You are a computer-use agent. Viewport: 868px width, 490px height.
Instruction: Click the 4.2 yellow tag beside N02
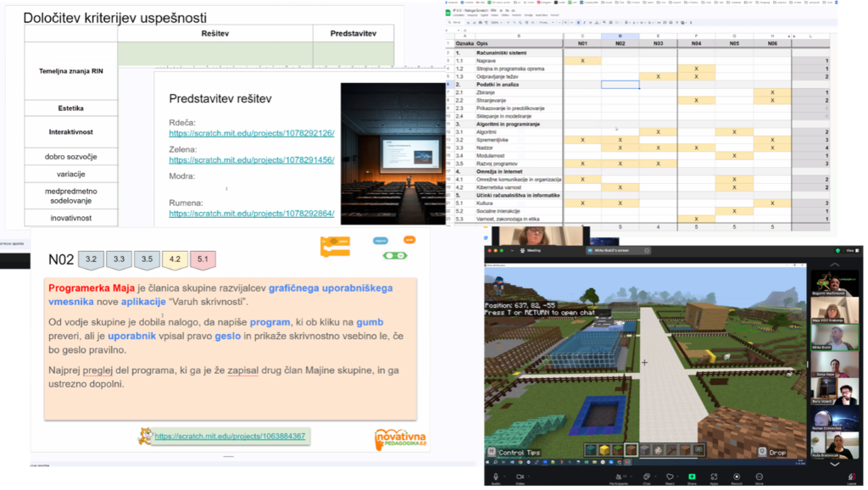(x=175, y=259)
